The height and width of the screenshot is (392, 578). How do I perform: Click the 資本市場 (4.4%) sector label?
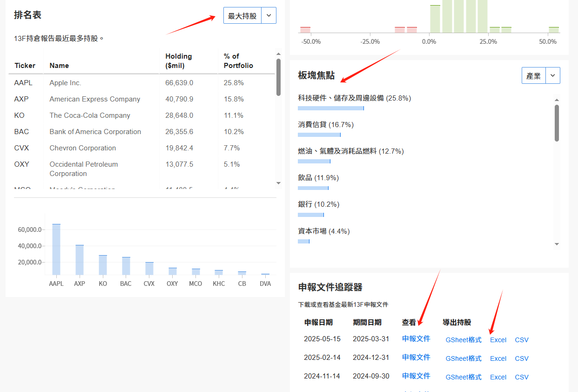pos(324,231)
